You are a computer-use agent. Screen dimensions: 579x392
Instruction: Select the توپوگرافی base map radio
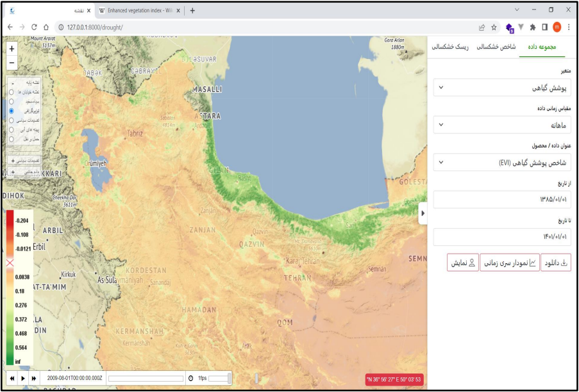click(12, 111)
